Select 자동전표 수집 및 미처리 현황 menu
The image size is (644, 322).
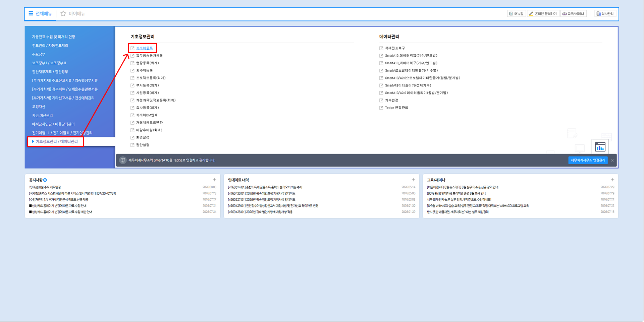(54, 37)
